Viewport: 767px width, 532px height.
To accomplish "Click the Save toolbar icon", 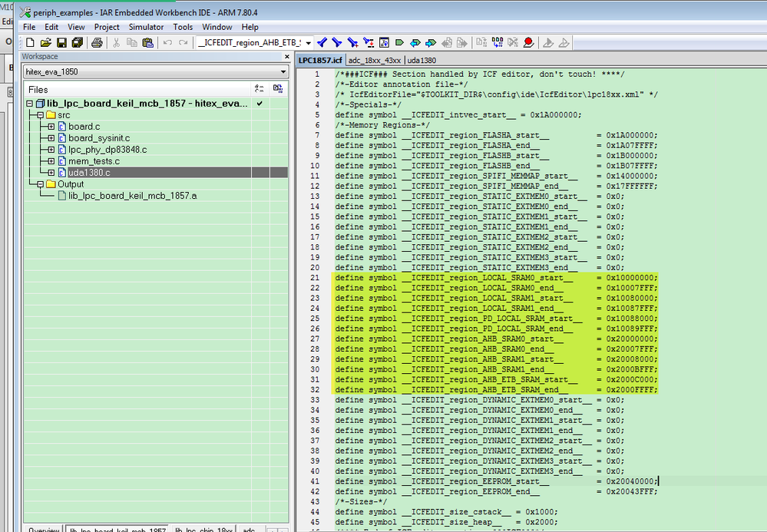I will [61, 43].
